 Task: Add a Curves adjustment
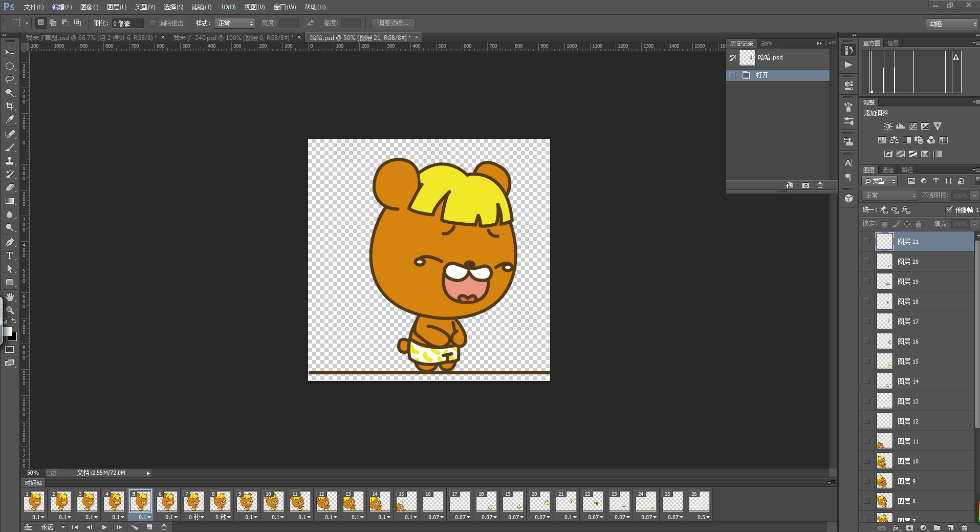click(x=913, y=126)
